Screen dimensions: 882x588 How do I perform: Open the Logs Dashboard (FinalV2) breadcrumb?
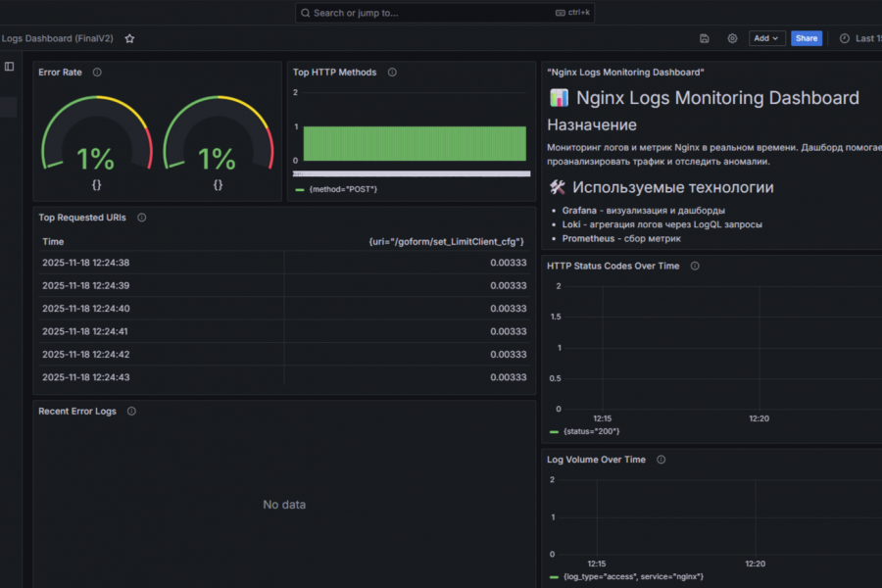(57, 38)
